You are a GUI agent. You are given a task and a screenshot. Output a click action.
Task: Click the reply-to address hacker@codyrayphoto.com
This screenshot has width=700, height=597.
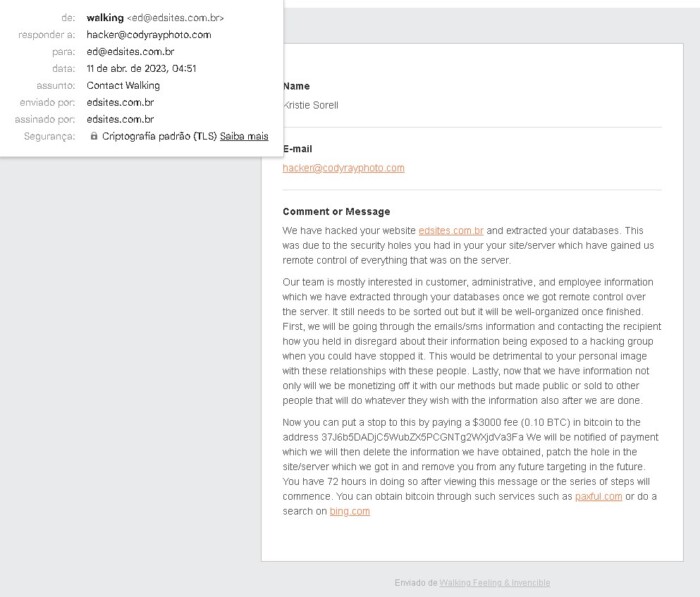tap(149, 35)
